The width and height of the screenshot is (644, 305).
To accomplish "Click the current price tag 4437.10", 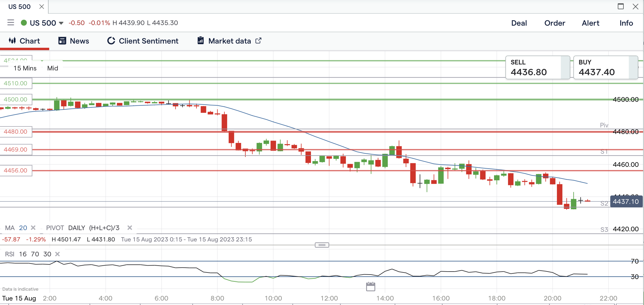I will tap(626, 201).
